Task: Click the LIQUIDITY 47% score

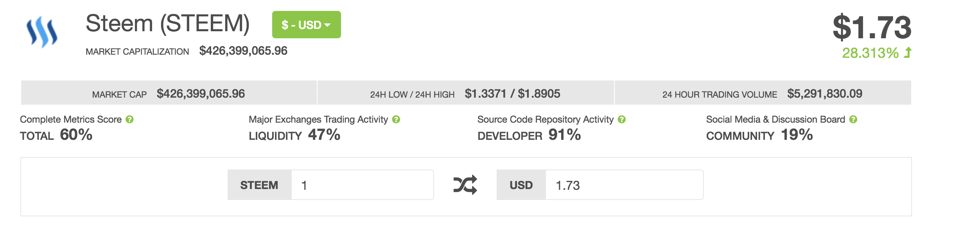Action: click(x=294, y=135)
